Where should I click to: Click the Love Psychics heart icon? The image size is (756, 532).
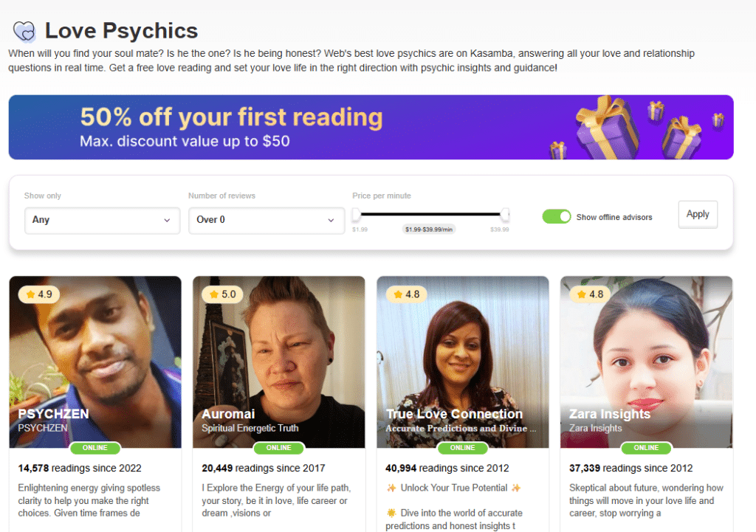coord(24,31)
